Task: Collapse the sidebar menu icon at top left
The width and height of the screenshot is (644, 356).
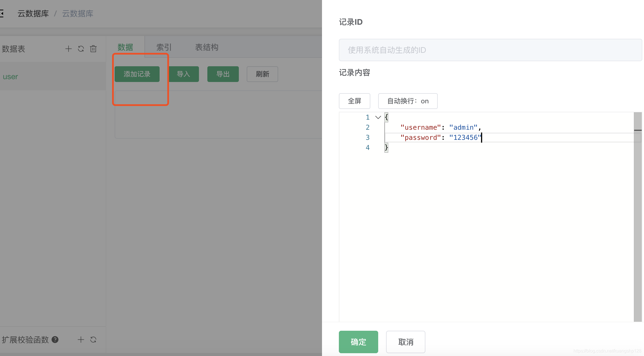Action: [x=2, y=13]
